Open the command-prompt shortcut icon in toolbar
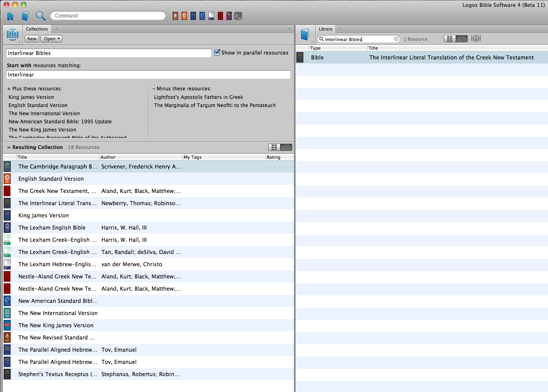Viewport: 548px width, 392px height. point(238,16)
